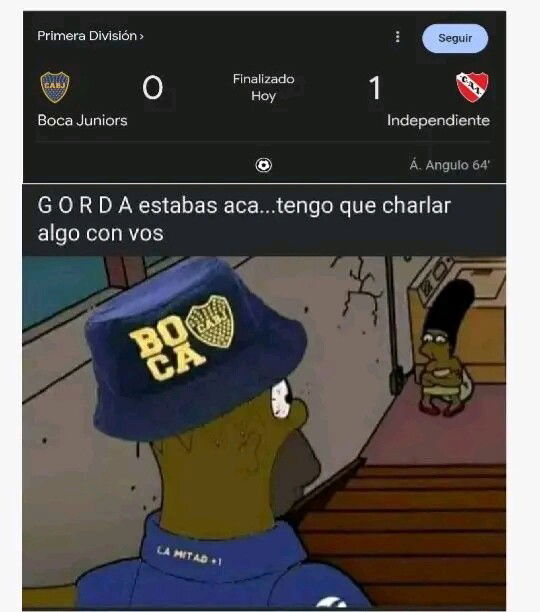Click the Marge character by the doorway
This screenshot has height=612, width=540.
(445, 347)
